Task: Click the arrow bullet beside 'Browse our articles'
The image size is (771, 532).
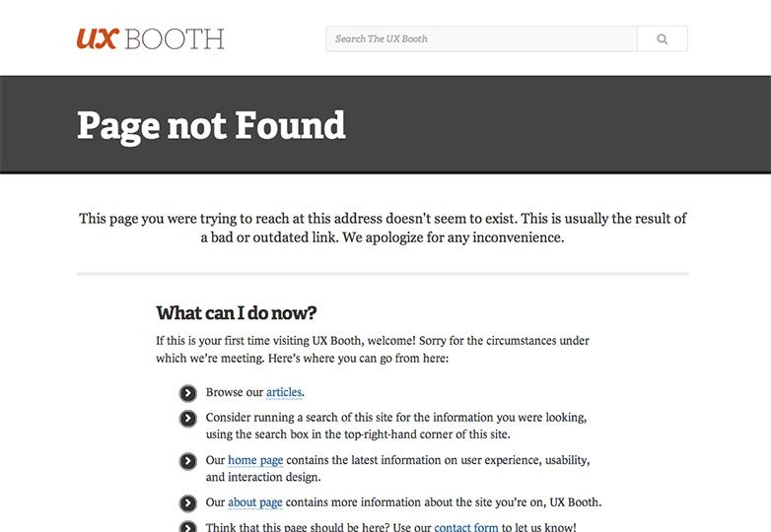Action: click(187, 393)
